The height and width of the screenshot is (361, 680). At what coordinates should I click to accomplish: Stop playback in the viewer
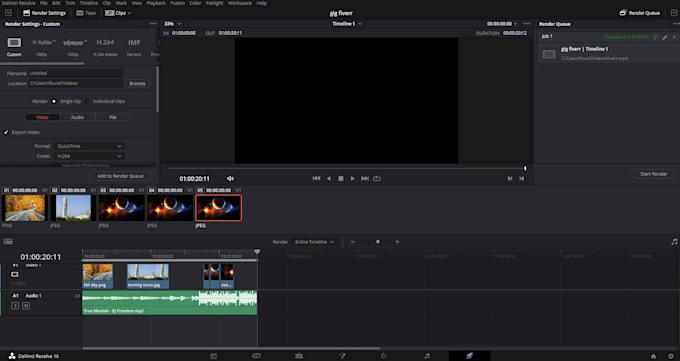[340, 179]
